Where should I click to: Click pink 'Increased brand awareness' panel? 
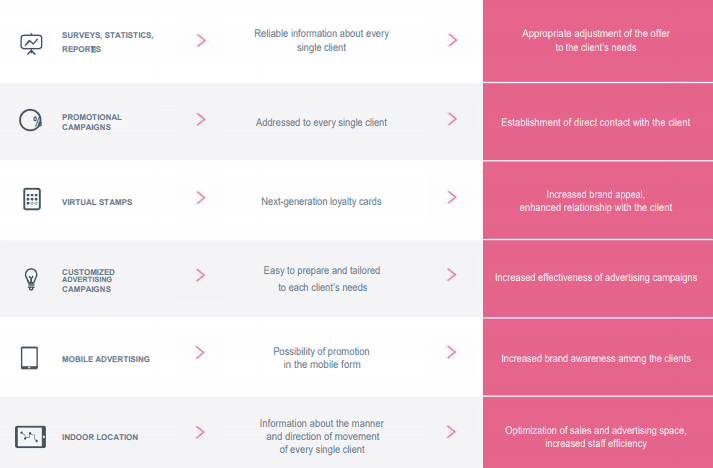point(596,358)
